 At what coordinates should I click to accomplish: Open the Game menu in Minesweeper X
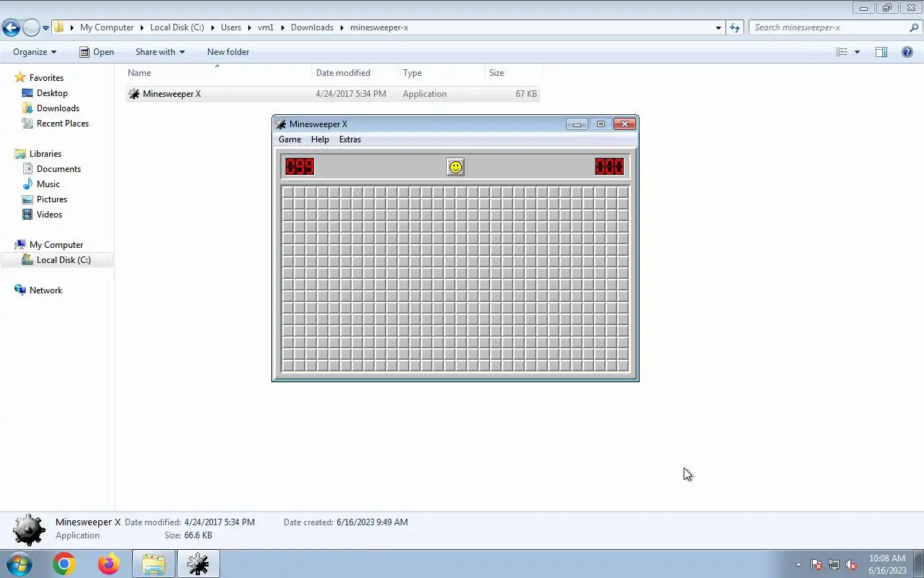tap(289, 139)
